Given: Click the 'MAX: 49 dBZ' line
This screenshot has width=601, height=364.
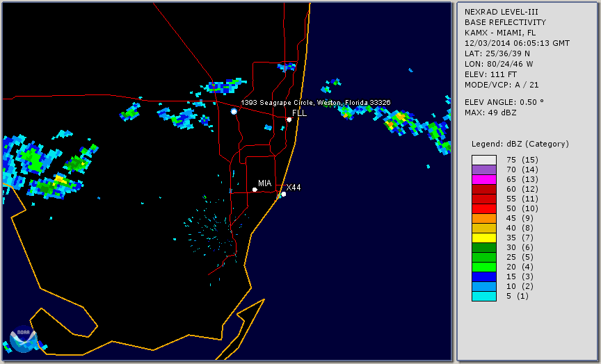Looking at the screenshot, I should (490, 113).
